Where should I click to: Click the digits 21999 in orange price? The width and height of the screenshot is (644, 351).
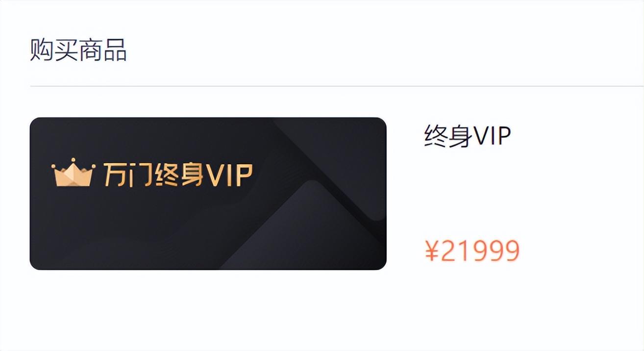pyautogui.click(x=480, y=251)
